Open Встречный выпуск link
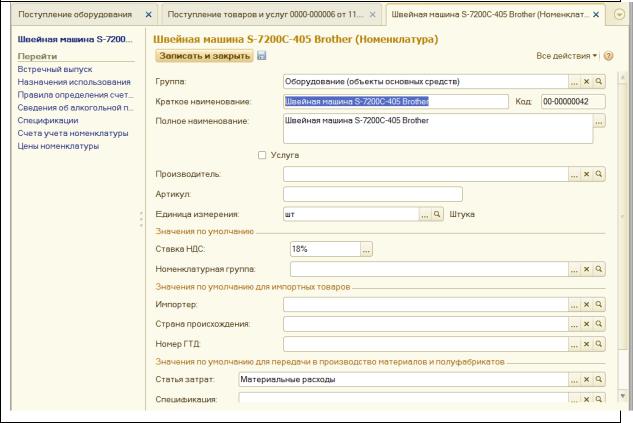 pos(55,69)
